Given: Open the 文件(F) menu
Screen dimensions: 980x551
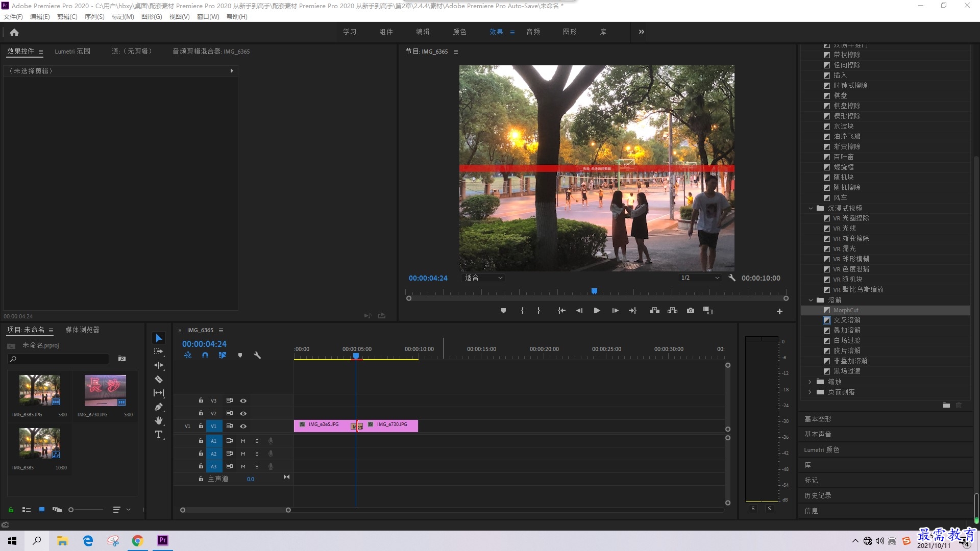Looking at the screenshot, I should 13,17.
